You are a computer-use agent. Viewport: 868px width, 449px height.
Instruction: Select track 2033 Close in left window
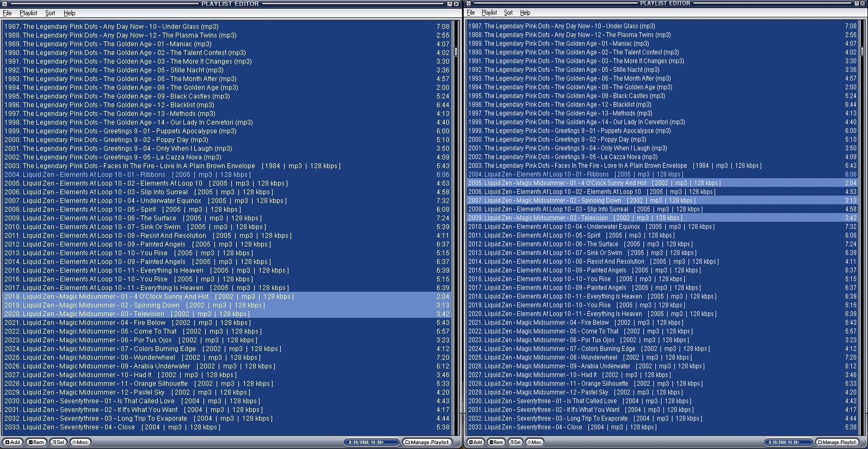coord(227,427)
